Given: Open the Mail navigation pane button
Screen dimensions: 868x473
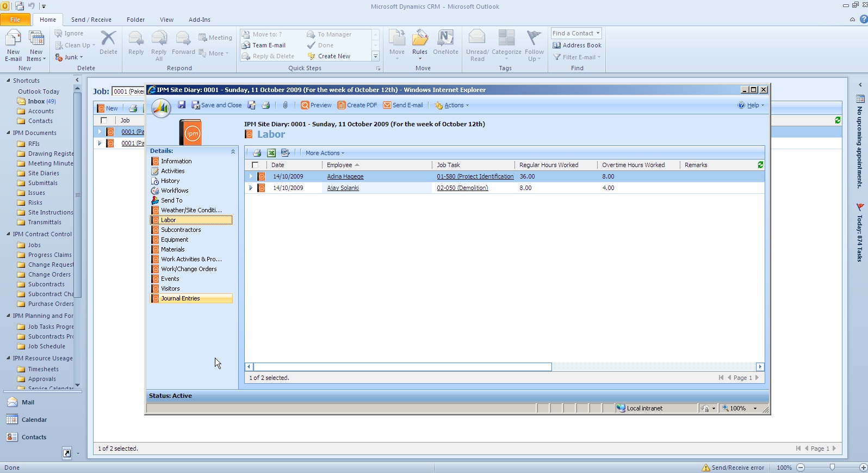Looking at the screenshot, I should pos(28,402).
